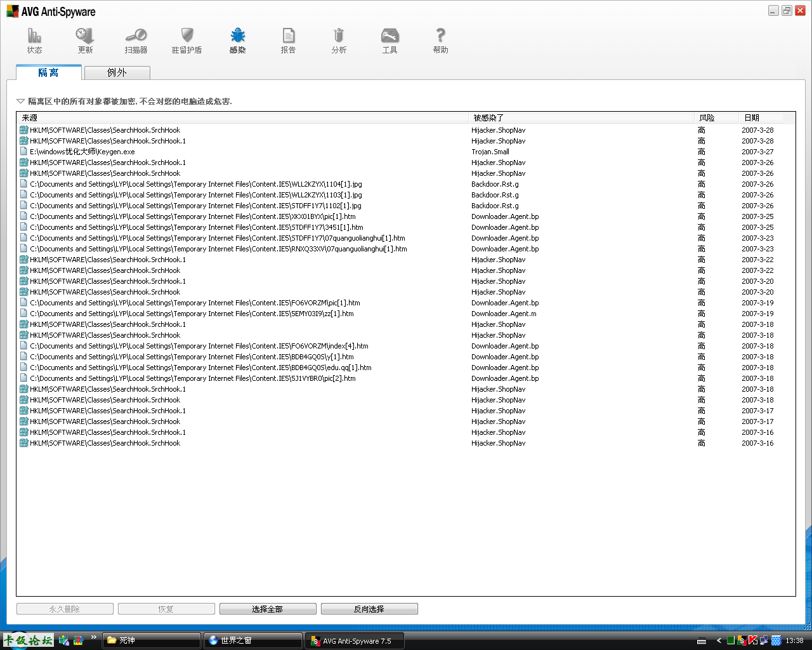Click the 选择全部 select all button

(x=268, y=609)
